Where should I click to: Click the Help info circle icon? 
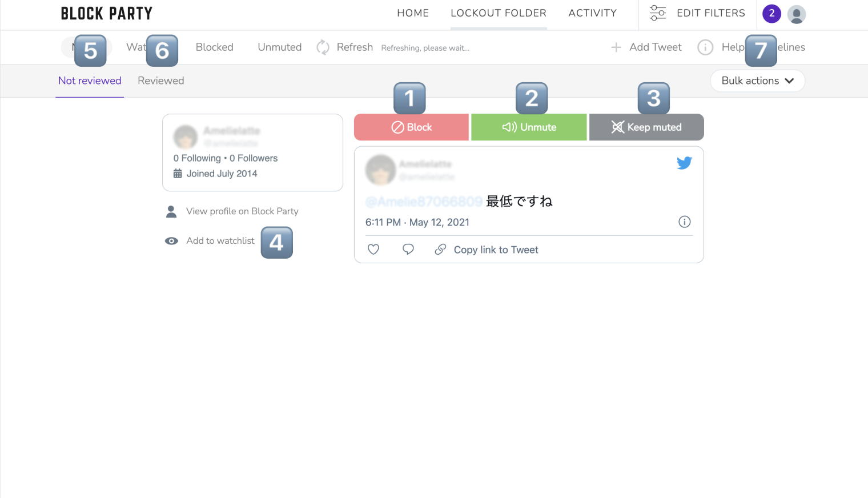coord(705,47)
